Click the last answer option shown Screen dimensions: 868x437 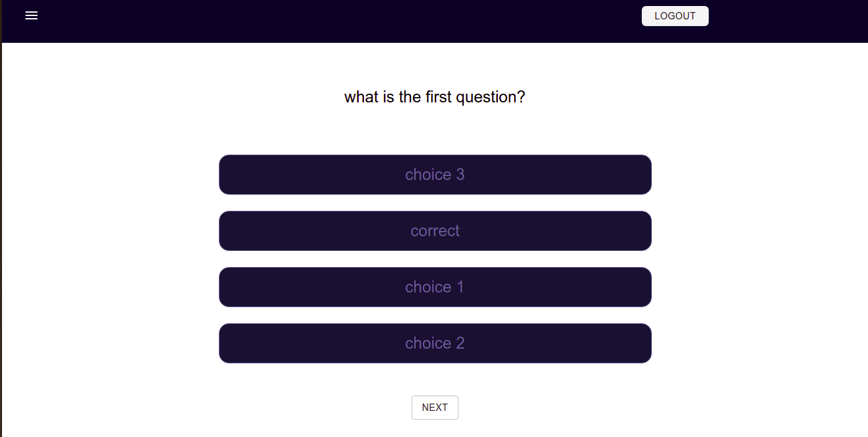[435, 343]
